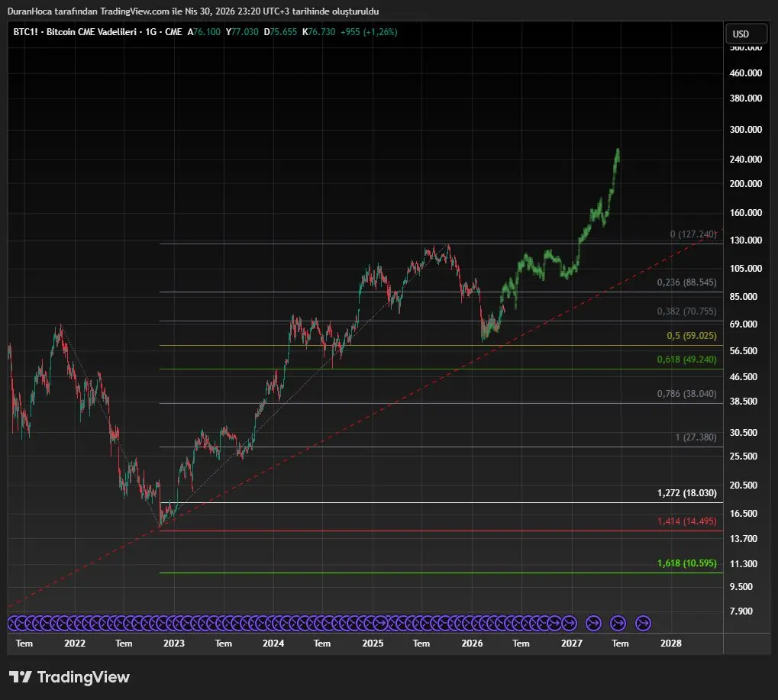
Task: Click the change value +955 (+1,26%)
Action: pos(369,32)
